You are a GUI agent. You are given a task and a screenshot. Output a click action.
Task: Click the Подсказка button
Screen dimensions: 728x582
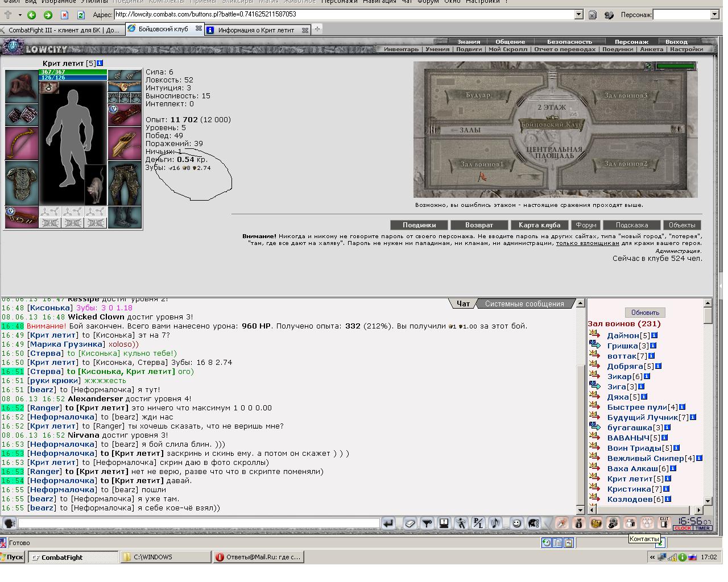click(631, 225)
